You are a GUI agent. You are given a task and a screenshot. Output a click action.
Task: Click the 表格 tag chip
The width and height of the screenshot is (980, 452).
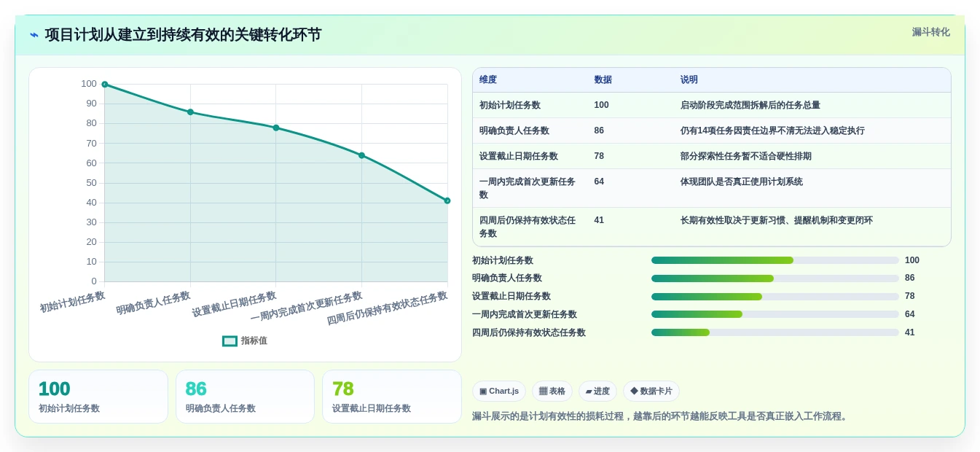click(552, 391)
